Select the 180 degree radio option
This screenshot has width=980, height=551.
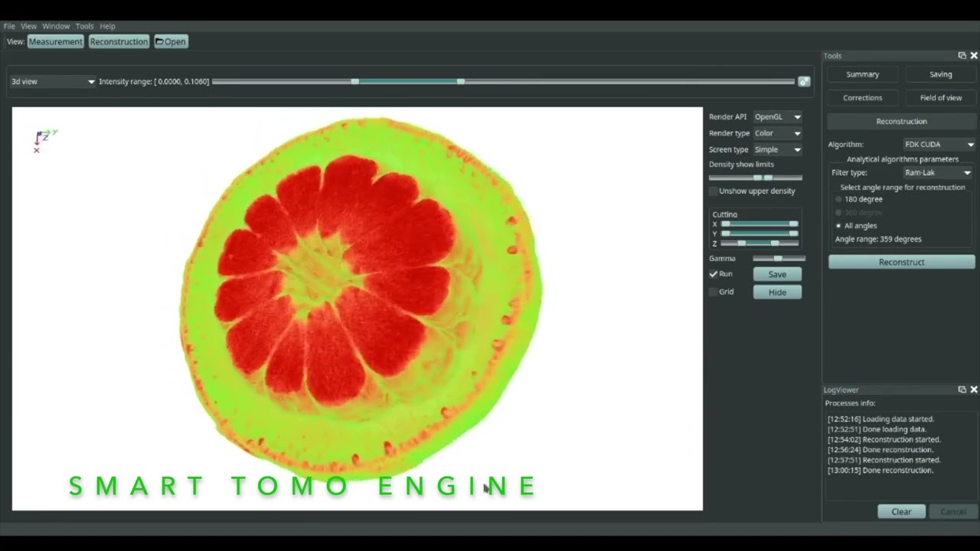point(839,199)
